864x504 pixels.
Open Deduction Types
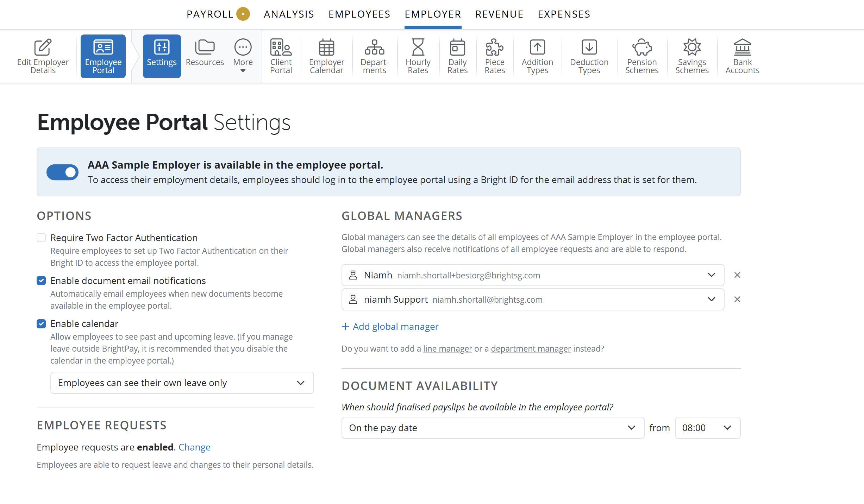(x=589, y=56)
